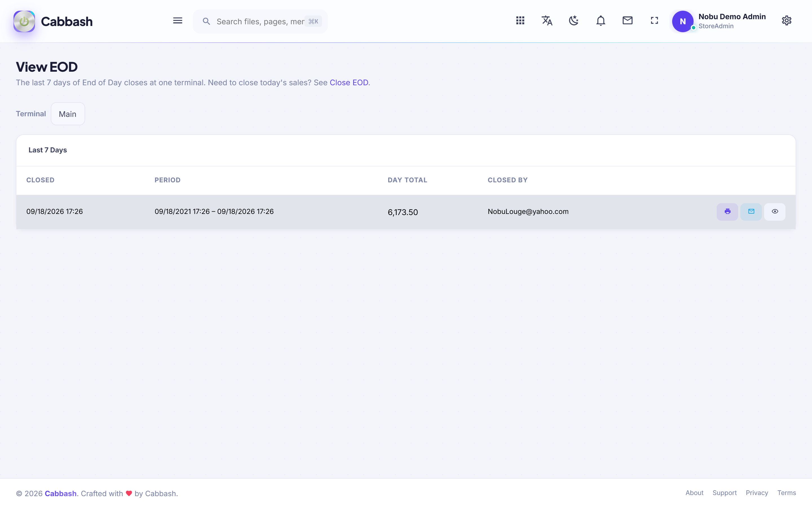Toggle the hamburger sidebar menu
The height and width of the screenshot is (508, 812).
coord(178,21)
